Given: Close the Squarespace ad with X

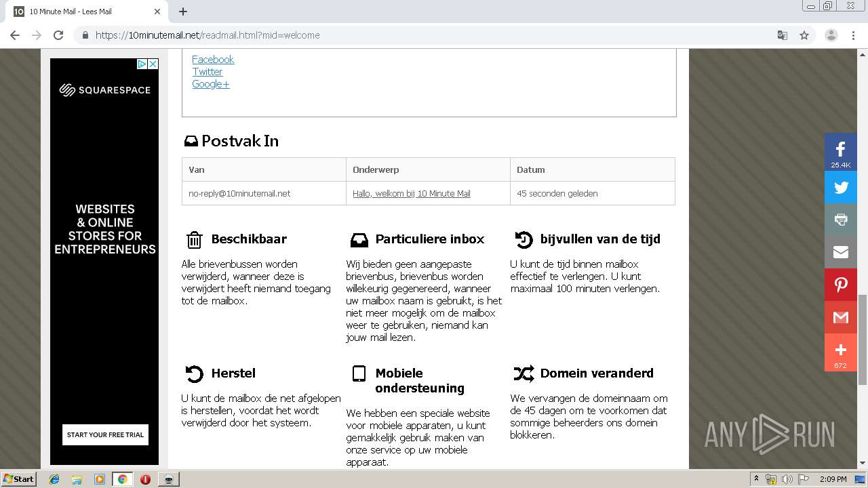Looking at the screenshot, I should pos(153,64).
